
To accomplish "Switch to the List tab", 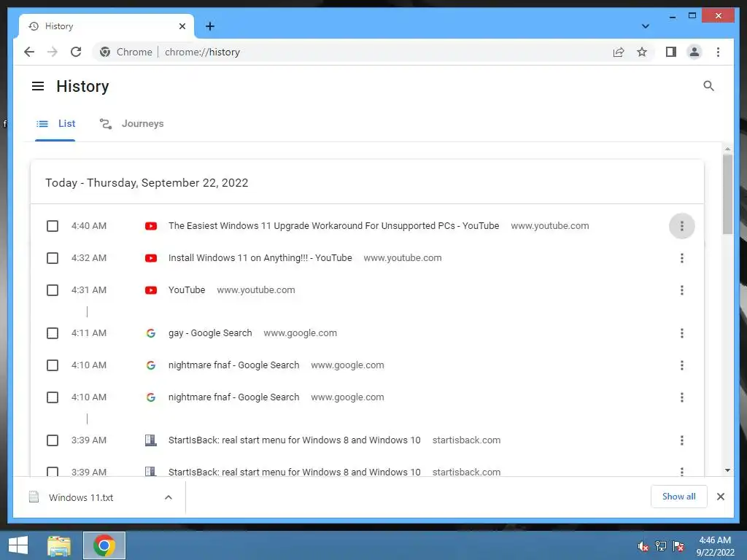I will click(x=55, y=124).
